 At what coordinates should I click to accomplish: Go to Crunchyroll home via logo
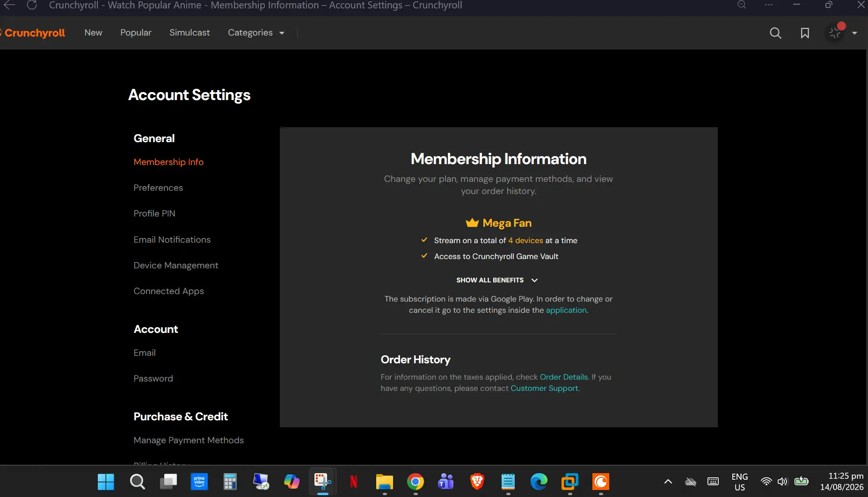pyautogui.click(x=33, y=33)
